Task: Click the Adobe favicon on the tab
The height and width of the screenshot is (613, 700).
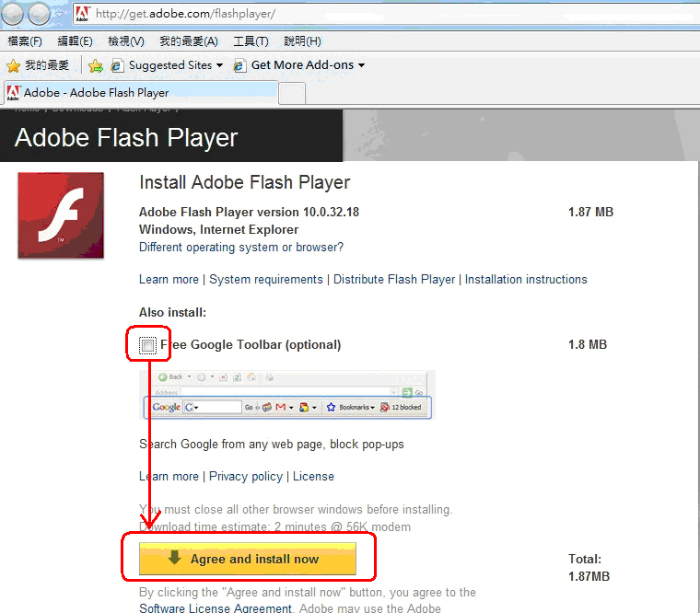Action: [13, 92]
